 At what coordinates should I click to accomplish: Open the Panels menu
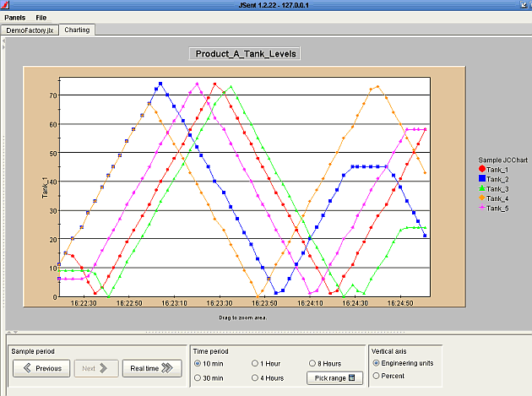click(x=15, y=18)
